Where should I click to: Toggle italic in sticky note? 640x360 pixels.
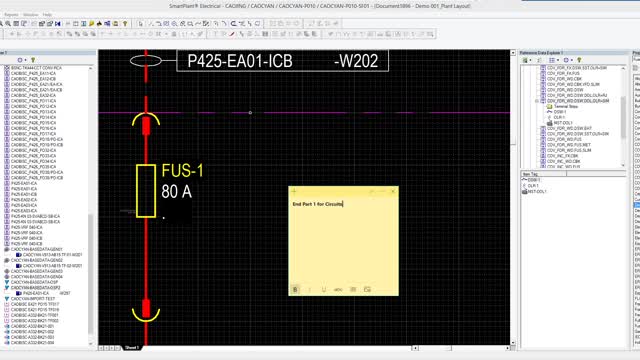(309, 289)
